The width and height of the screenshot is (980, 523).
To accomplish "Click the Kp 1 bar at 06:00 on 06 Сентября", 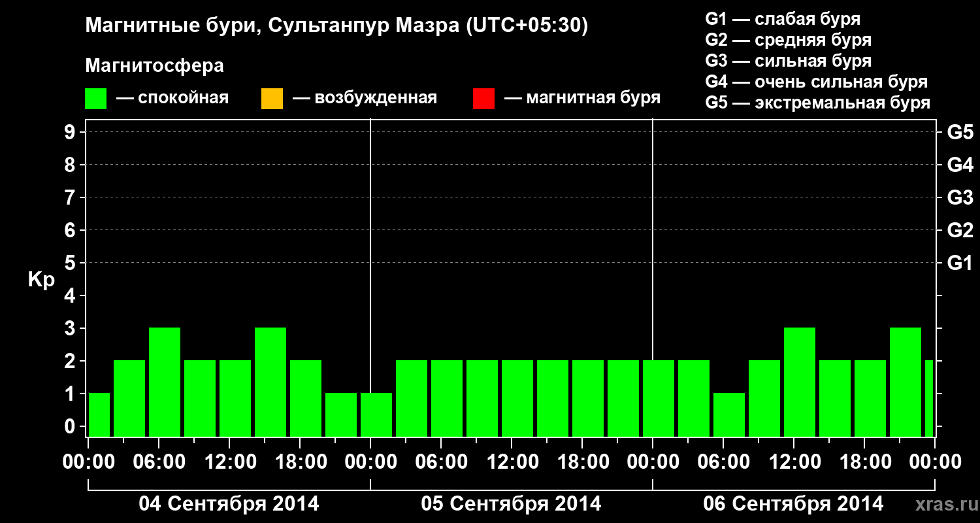I will tap(729, 414).
